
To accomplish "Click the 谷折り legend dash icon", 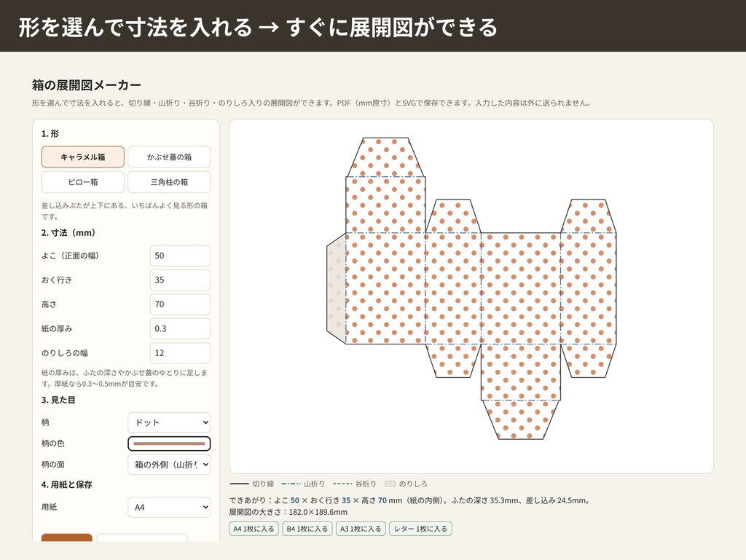I will tap(342, 484).
